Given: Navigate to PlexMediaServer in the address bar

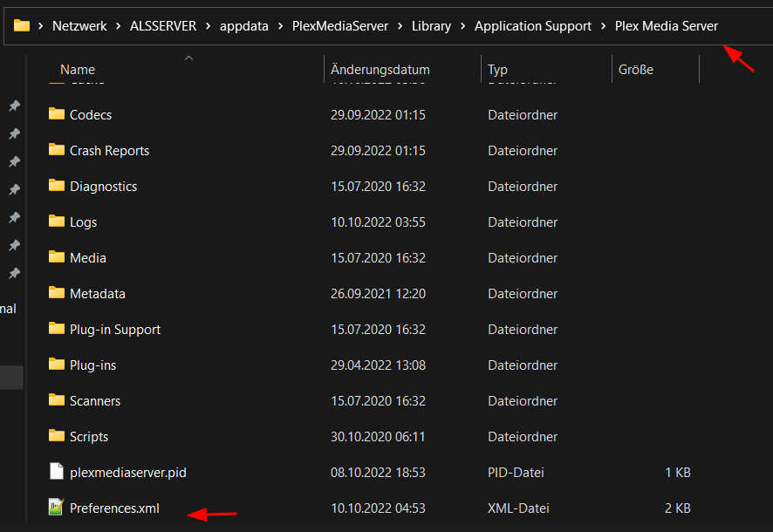Looking at the screenshot, I should [x=340, y=26].
